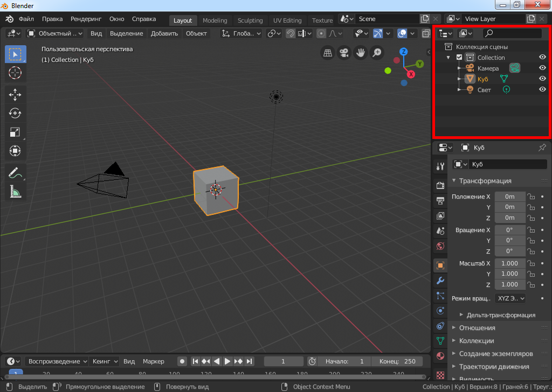Click the Конец end frame slider
The width and height of the screenshot is (552, 392).
(397, 361)
